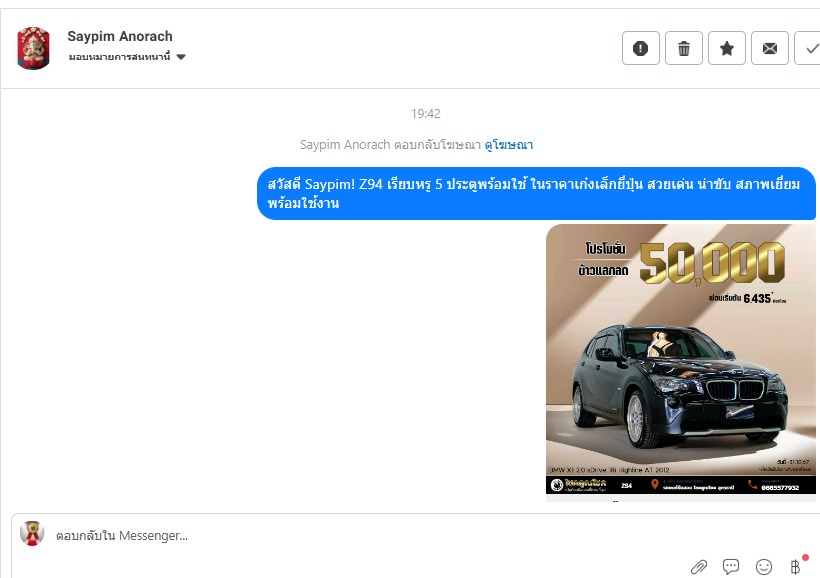This screenshot has height=578, width=820.
Task: Click page avatar beside reply box
Action: click(32, 534)
